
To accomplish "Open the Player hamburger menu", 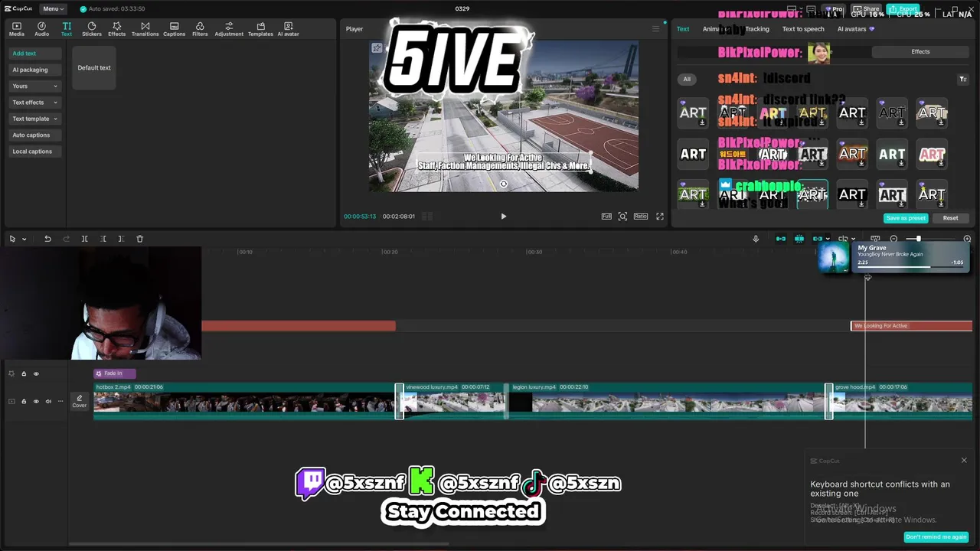I will click(655, 29).
